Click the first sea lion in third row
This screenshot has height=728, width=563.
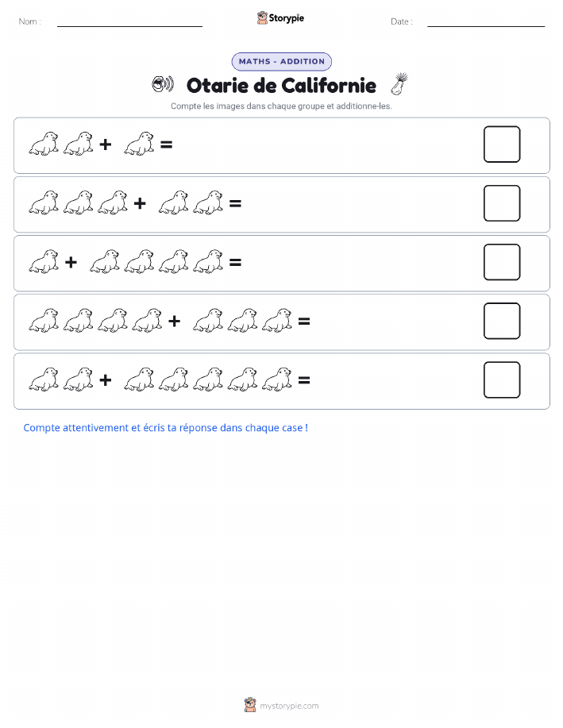tap(44, 261)
